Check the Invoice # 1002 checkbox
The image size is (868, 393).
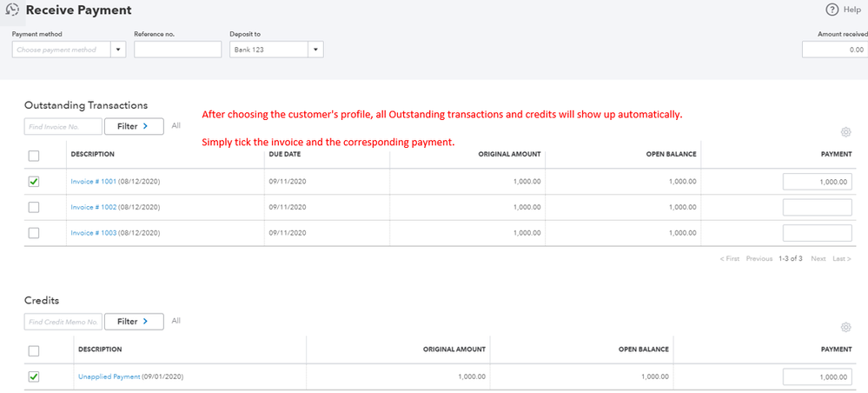pyautogui.click(x=34, y=207)
